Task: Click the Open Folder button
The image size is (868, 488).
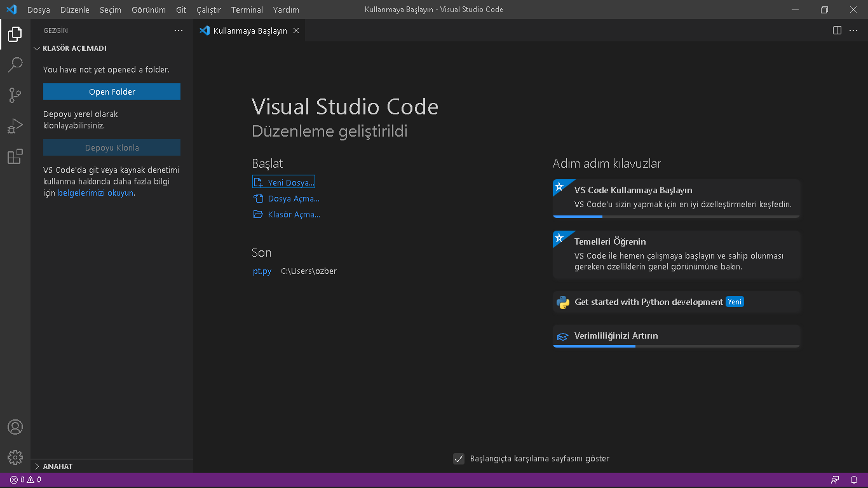Action: (112, 91)
